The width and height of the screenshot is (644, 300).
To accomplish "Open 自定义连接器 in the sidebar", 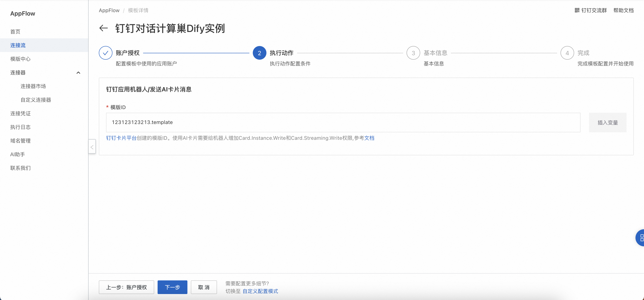I will (x=36, y=100).
